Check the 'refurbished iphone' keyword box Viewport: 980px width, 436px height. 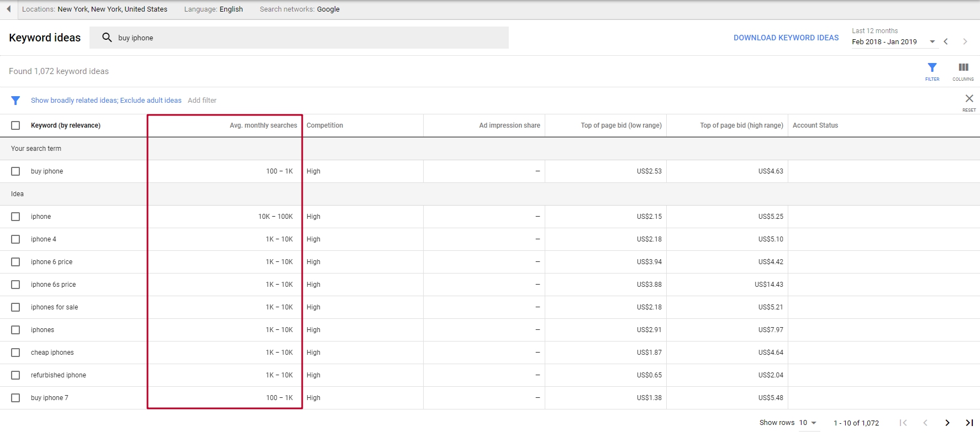[x=15, y=375]
